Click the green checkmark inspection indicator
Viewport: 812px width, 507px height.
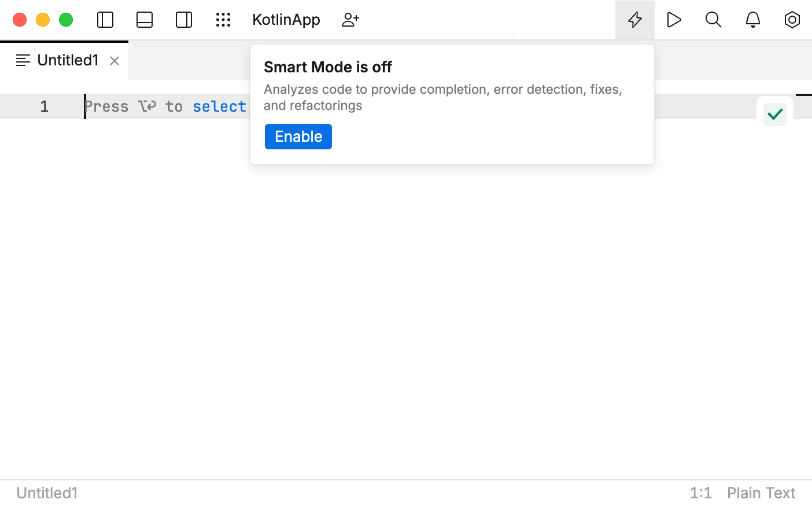click(x=775, y=114)
